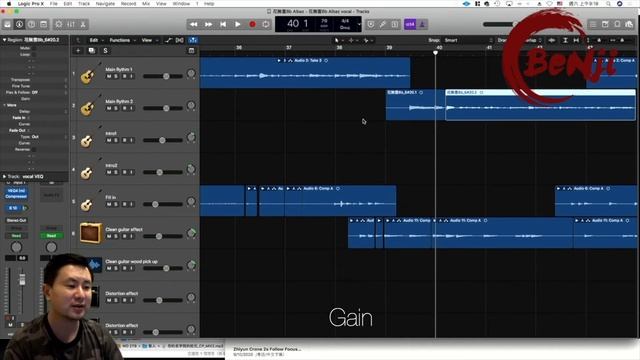The width and height of the screenshot is (640, 360).
Task: Collapse the Region inspector disclosure triangle
Action: (4, 40)
